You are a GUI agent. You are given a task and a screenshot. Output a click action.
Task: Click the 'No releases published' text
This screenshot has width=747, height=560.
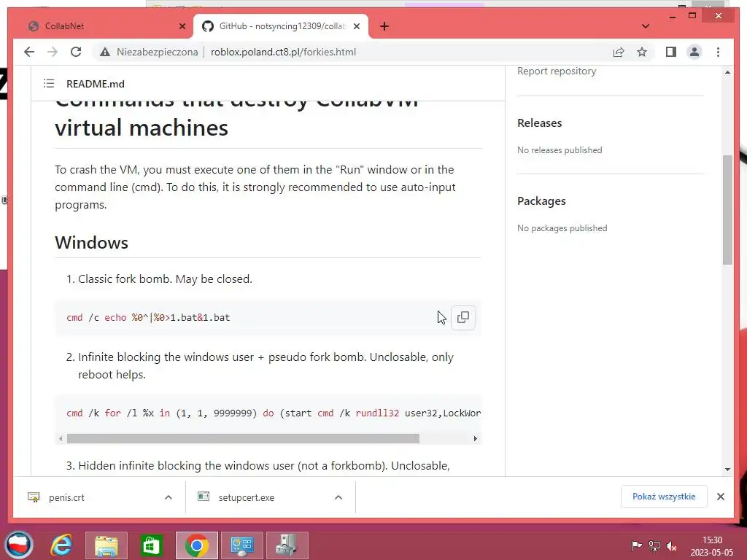coord(560,150)
